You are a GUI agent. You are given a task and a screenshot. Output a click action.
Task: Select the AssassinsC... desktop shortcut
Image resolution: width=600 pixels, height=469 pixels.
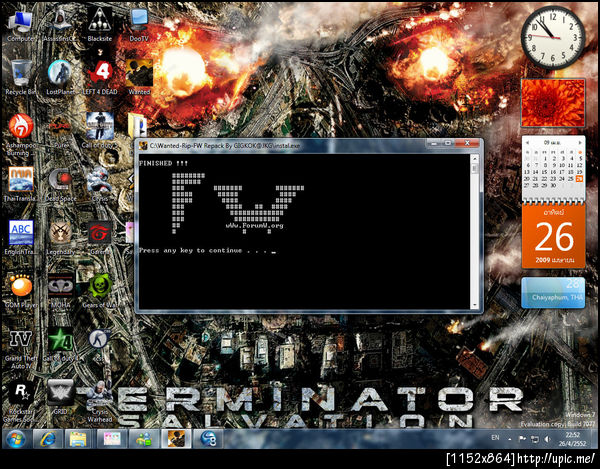pos(60,26)
